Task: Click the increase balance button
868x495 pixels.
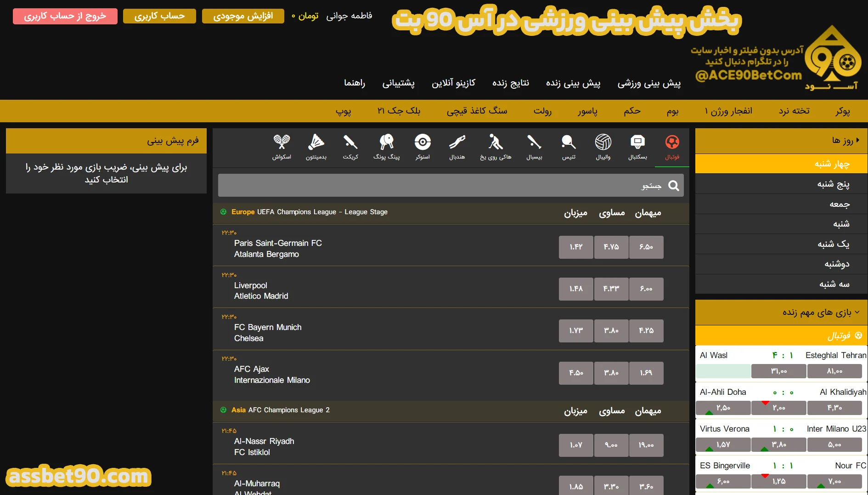Action: [x=243, y=16]
